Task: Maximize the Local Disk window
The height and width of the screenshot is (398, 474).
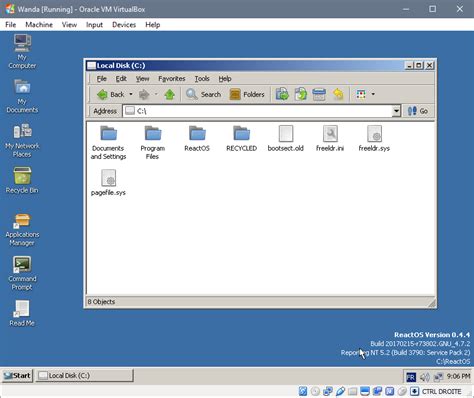Action: (420, 65)
